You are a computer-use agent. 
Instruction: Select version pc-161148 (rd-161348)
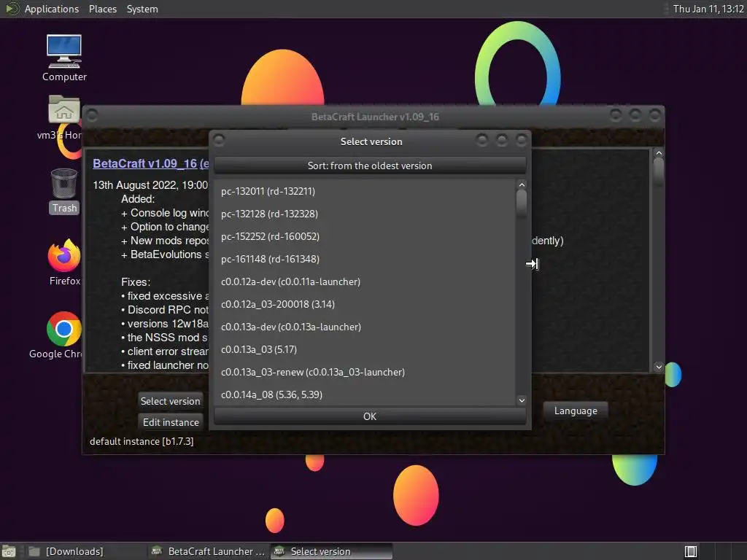tap(365, 259)
